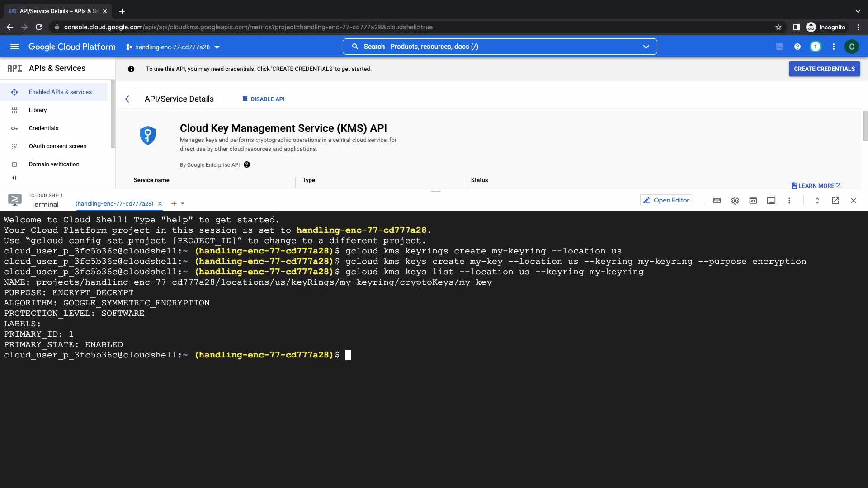Click the DISABLE API button
The height and width of the screenshot is (488, 868).
click(264, 99)
